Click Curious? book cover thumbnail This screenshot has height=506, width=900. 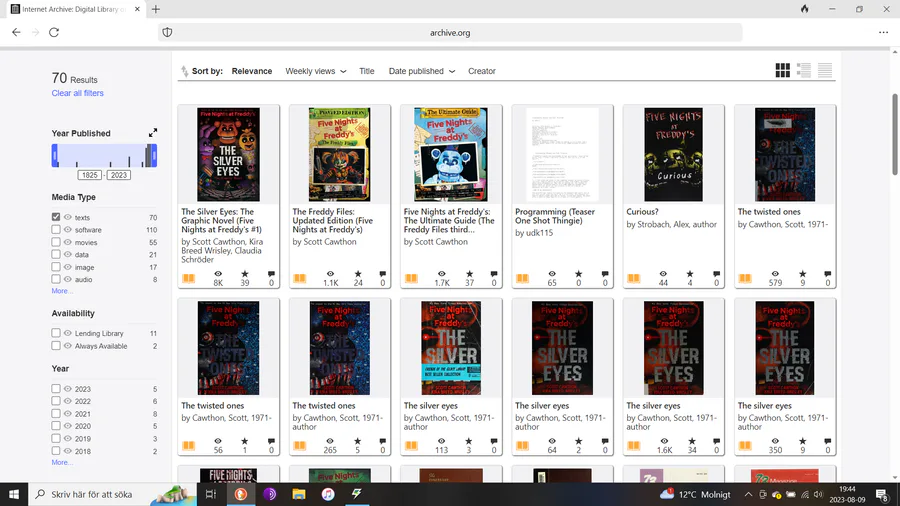[673, 154]
